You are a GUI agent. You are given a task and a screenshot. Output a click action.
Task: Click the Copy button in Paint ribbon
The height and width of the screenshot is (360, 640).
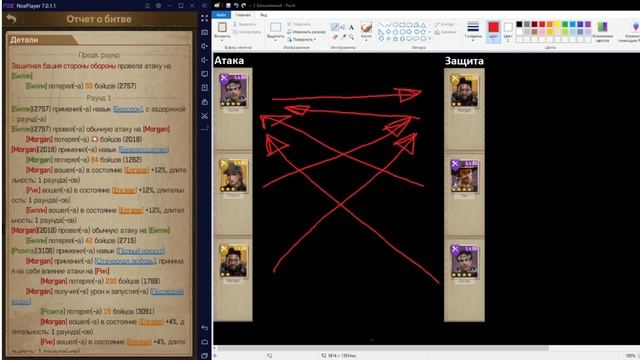(247, 32)
